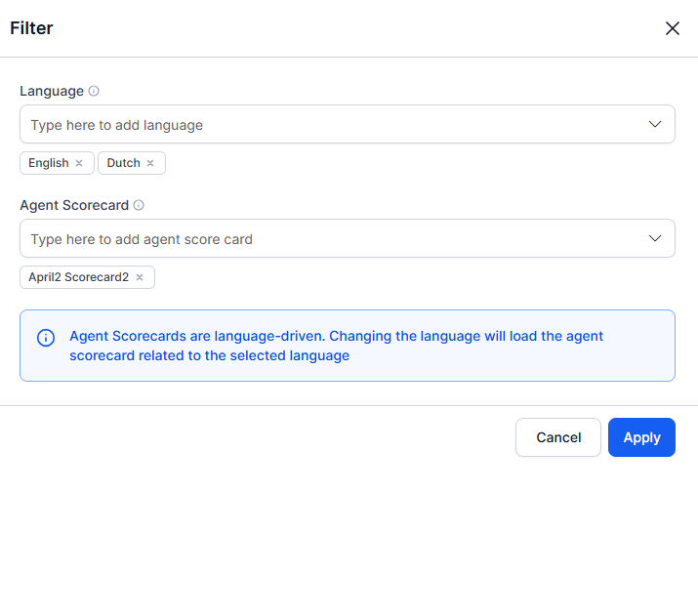Select the Dutch chip label
The height and width of the screenshot is (616, 698).
click(123, 163)
